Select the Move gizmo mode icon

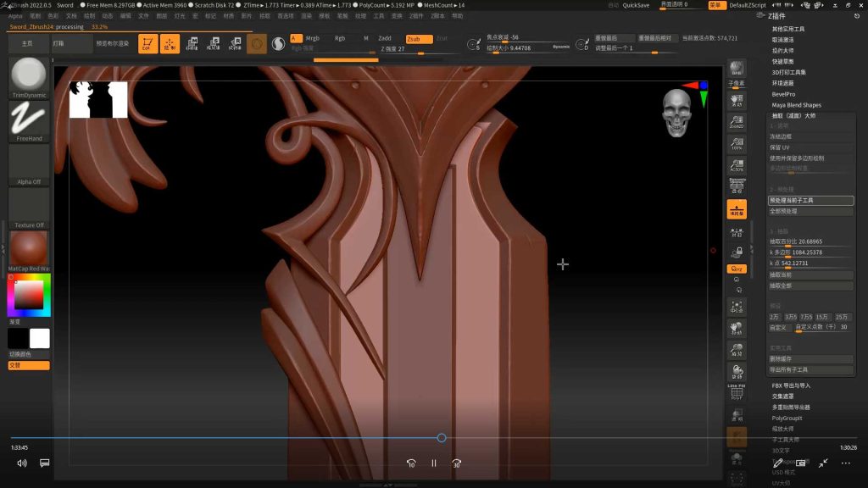192,44
